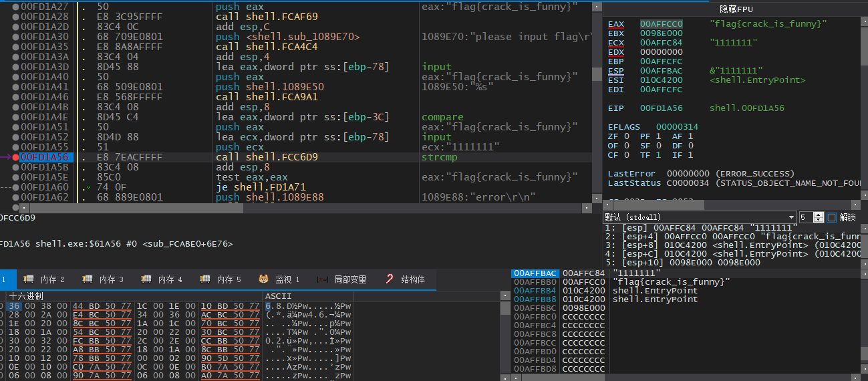Click the 十六进制 hex column header

click(x=25, y=296)
